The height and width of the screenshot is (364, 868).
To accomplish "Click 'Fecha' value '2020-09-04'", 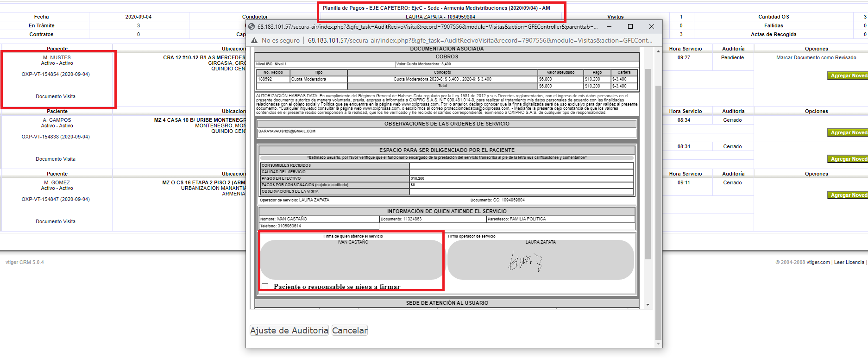I will [x=138, y=17].
